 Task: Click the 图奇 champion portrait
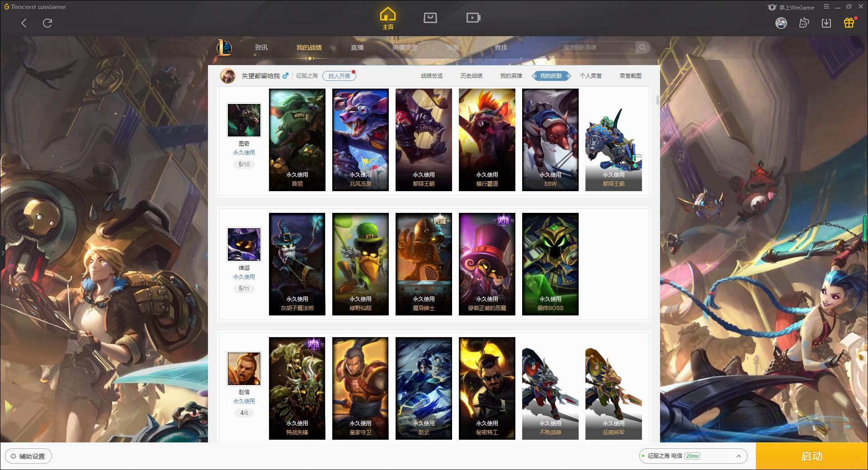pyautogui.click(x=244, y=120)
